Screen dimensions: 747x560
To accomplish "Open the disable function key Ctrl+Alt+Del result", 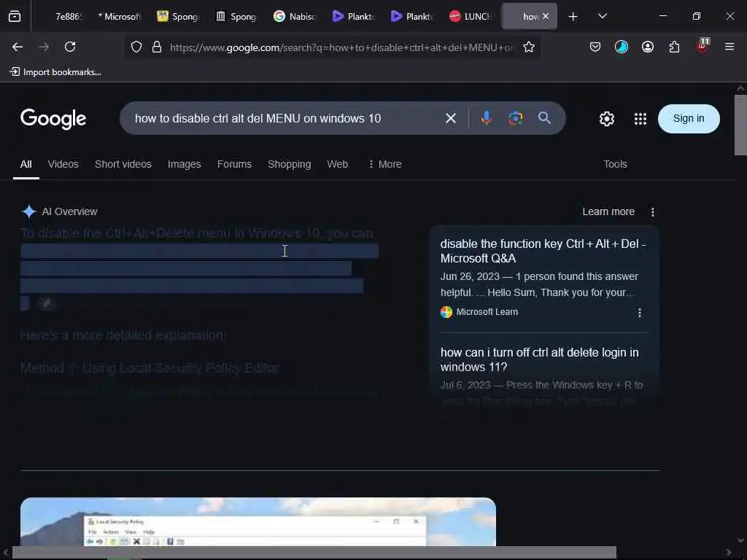I will (x=543, y=251).
